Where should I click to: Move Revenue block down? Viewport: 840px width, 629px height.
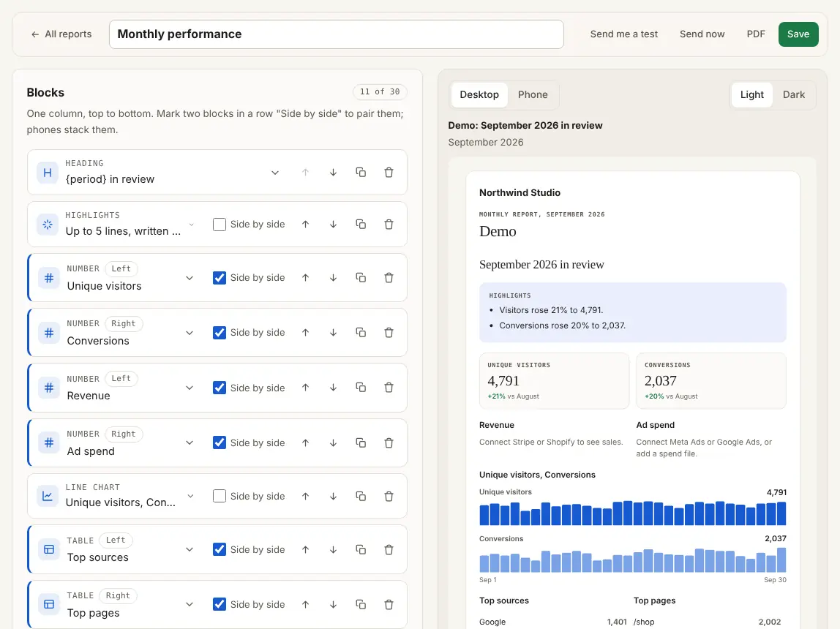click(x=333, y=388)
